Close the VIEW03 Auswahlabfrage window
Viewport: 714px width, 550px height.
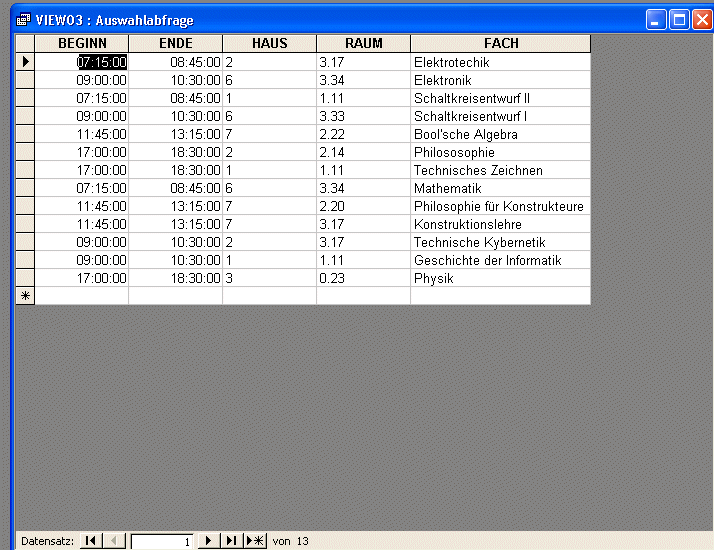pos(703,20)
